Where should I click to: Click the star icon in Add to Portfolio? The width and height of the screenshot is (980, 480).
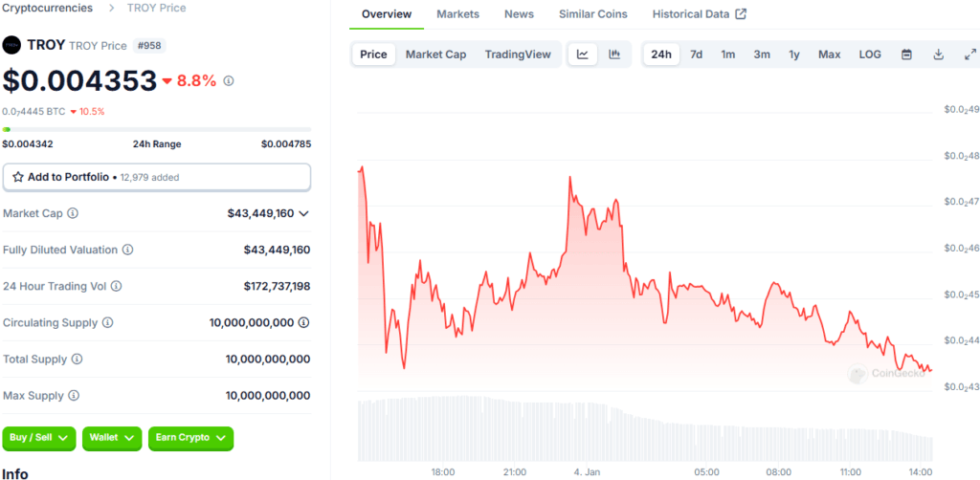coord(18,177)
